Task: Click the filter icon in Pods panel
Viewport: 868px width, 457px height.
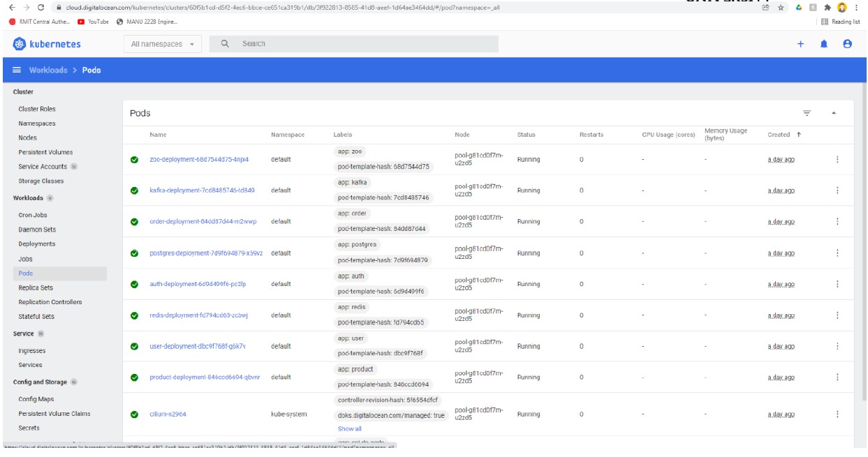Action: coord(807,113)
